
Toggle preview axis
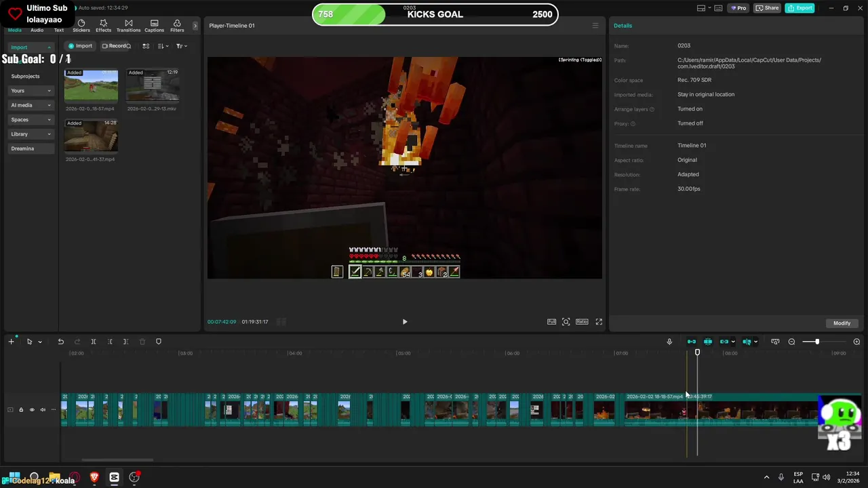pos(747,342)
